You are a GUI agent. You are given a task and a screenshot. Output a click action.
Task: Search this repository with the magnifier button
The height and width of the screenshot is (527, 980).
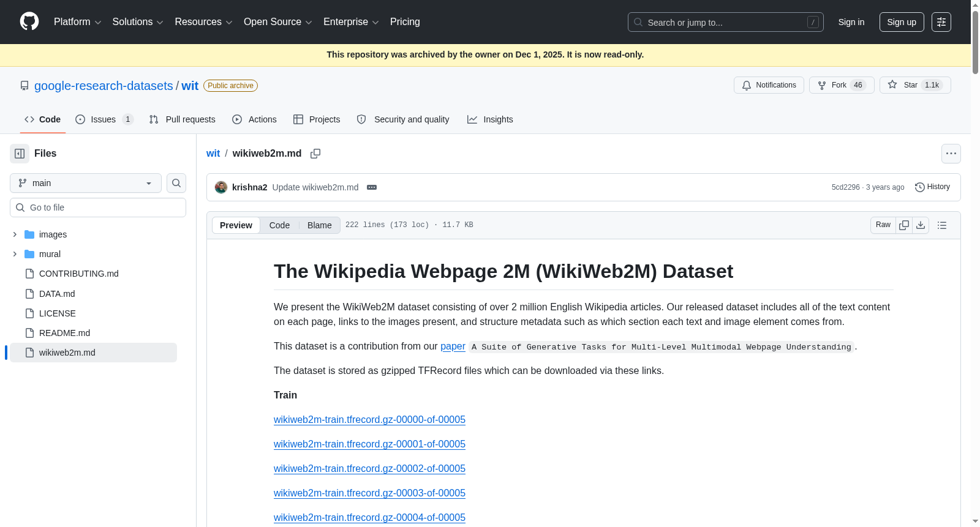[176, 183]
